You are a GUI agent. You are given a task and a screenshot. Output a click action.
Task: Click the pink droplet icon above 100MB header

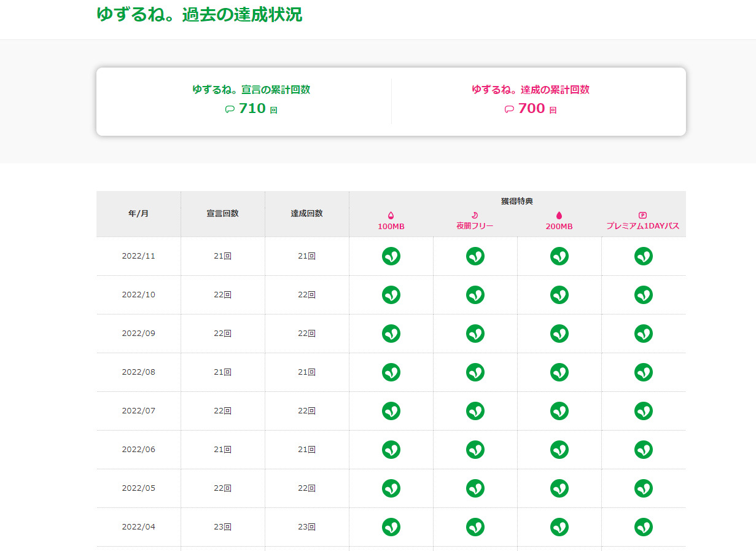coord(391,215)
